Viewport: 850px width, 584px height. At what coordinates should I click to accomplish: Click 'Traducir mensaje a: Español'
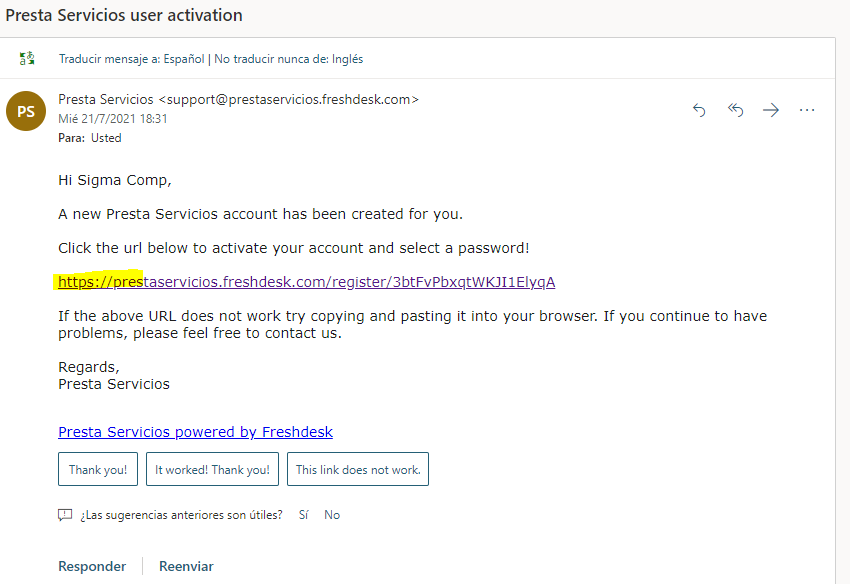click(132, 59)
